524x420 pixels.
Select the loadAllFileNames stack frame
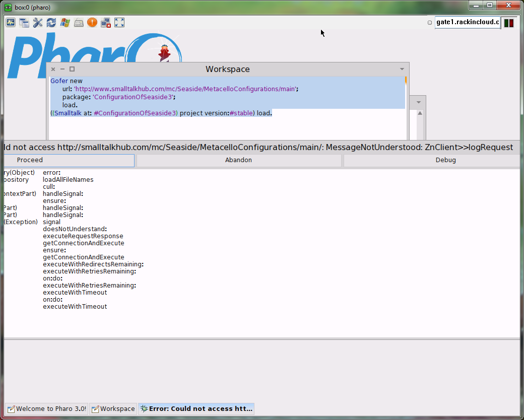point(68,180)
